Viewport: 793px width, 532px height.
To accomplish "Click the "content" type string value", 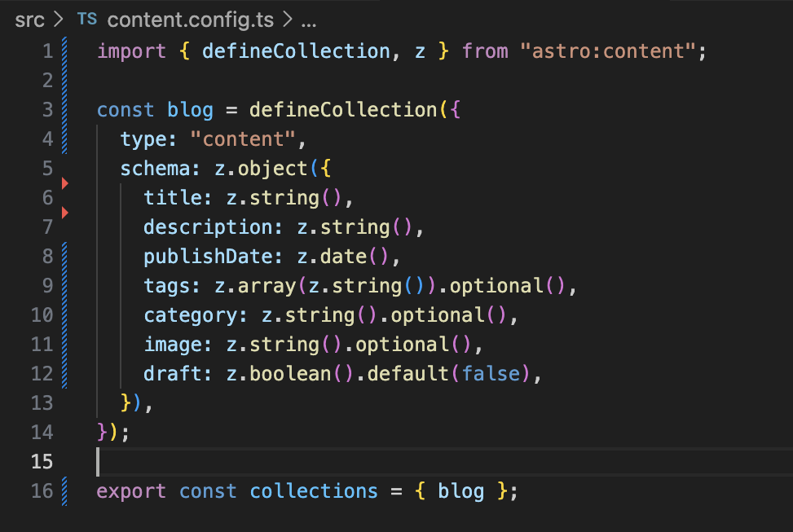I will coord(243,139).
